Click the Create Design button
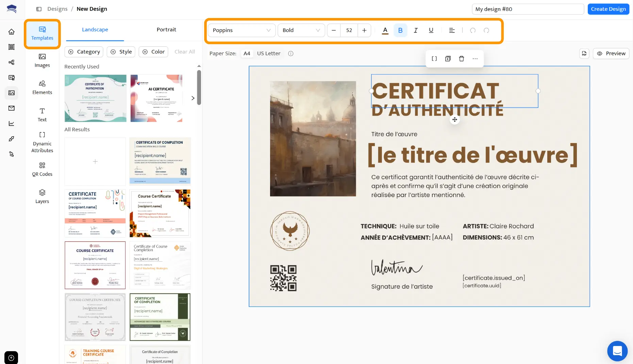This screenshot has width=633, height=364. pos(609,9)
